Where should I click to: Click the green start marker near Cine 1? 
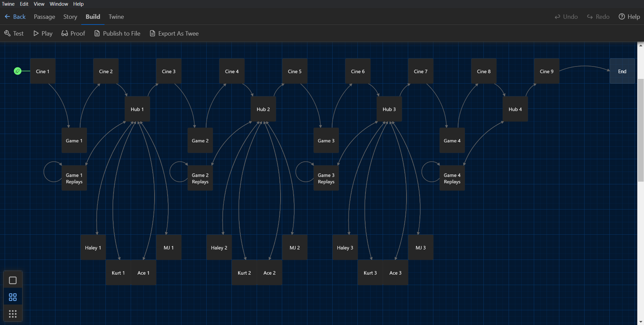(x=17, y=71)
